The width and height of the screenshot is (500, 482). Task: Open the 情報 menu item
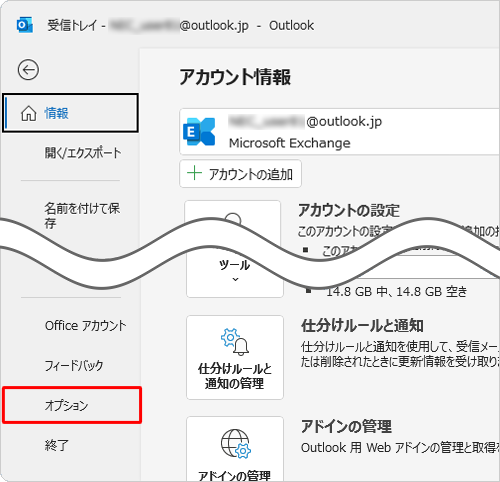click(70, 113)
